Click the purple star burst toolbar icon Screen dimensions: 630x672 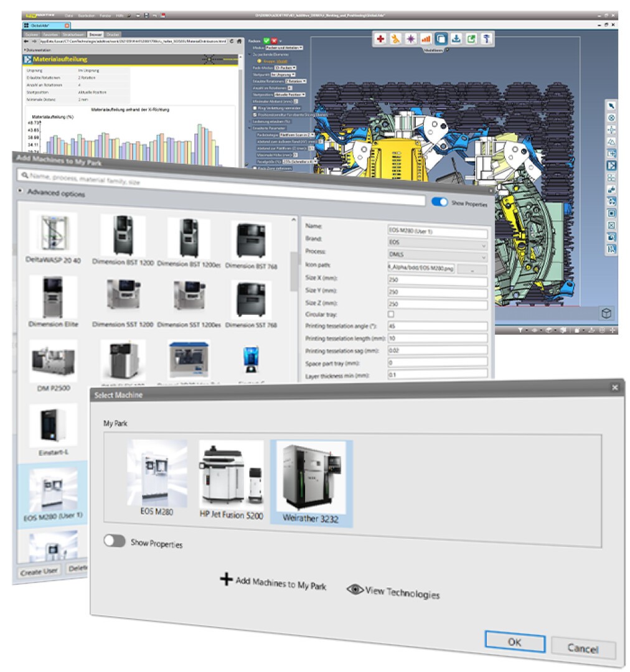(x=410, y=39)
